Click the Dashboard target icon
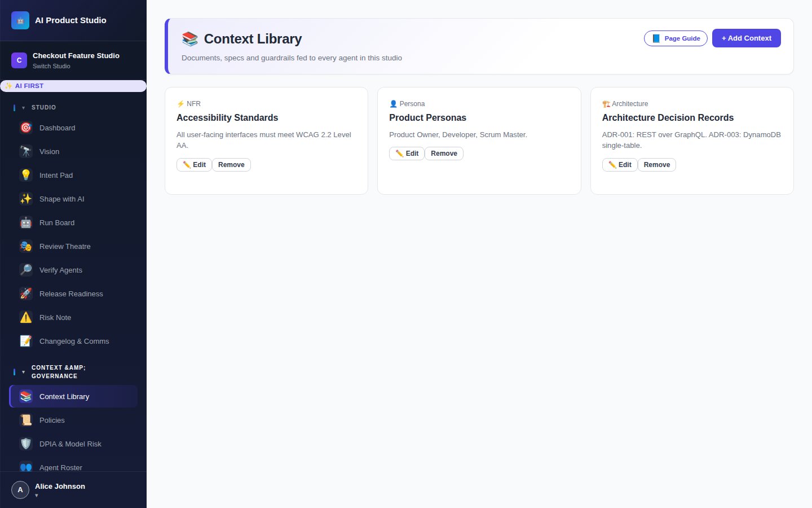812x508 pixels. click(26, 128)
